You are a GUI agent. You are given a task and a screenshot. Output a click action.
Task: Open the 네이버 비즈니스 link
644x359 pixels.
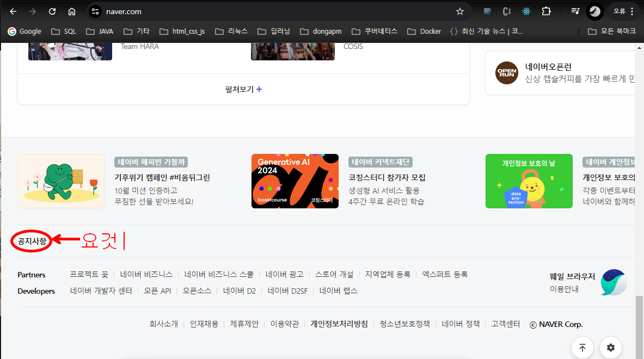(x=146, y=274)
